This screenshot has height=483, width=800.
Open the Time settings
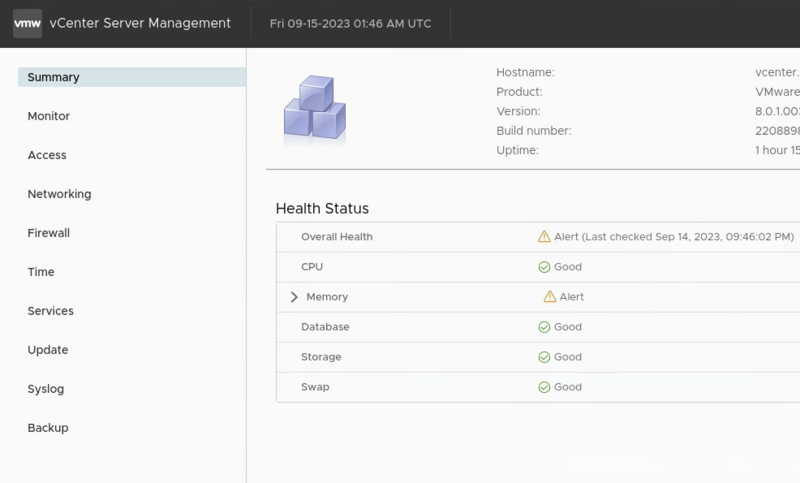(x=41, y=272)
